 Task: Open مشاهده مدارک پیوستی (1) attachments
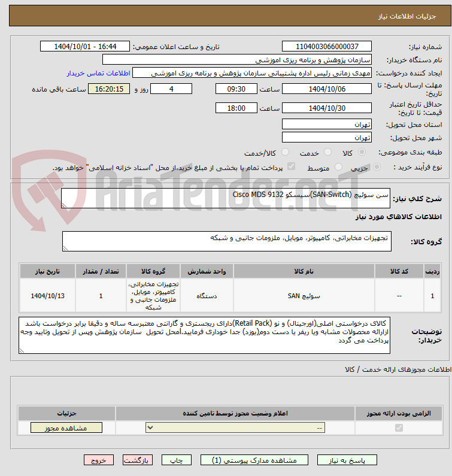tap(254, 460)
